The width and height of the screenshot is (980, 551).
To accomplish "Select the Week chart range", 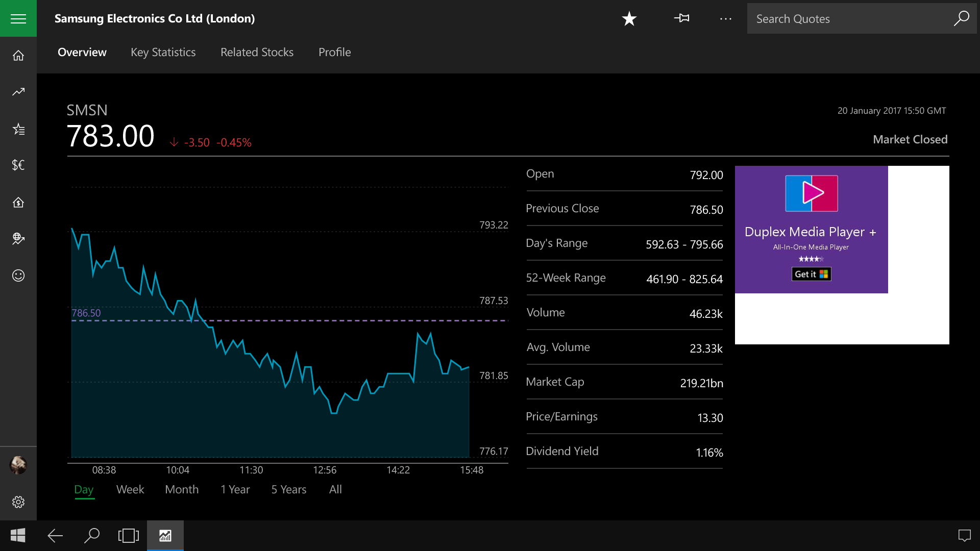I will coord(130,489).
